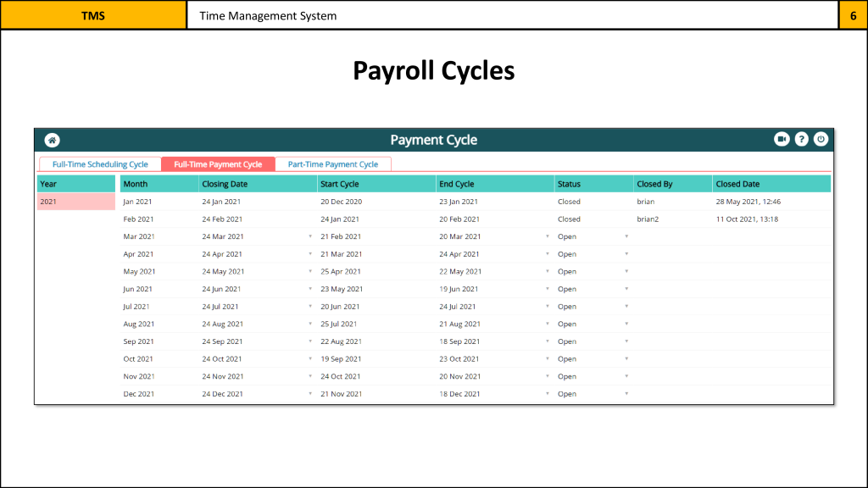Expand Closing Date dropdown for Mar 2021
Image resolution: width=868 pixels, height=488 pixels.
(x=310, y=237)
